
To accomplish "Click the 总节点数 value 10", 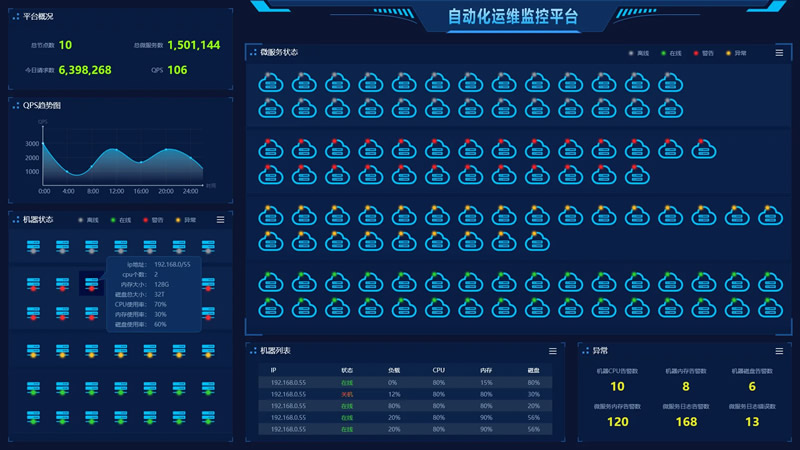I will 65,45.
